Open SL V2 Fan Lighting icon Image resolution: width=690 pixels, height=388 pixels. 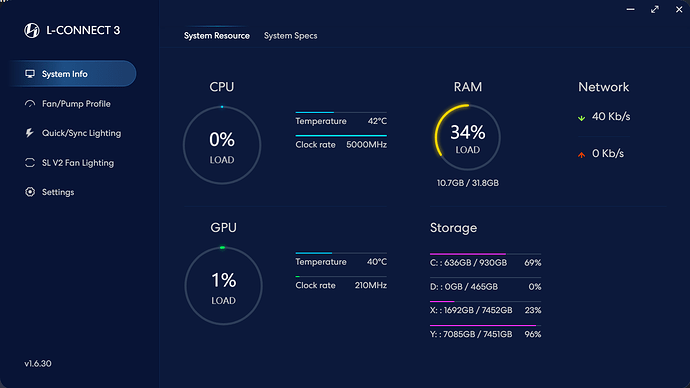[30, 163]
